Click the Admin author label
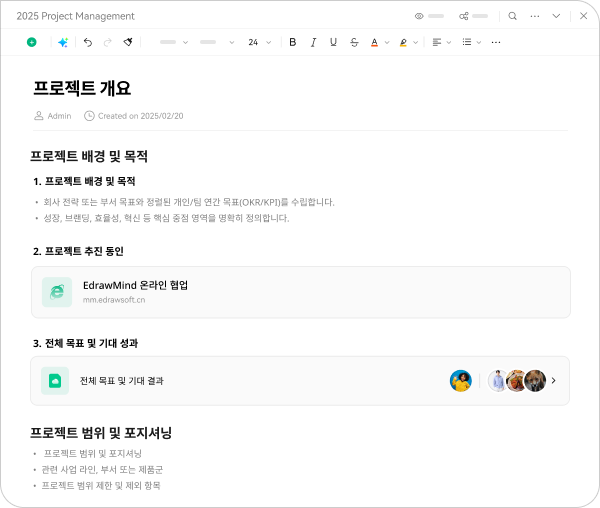 59,116
